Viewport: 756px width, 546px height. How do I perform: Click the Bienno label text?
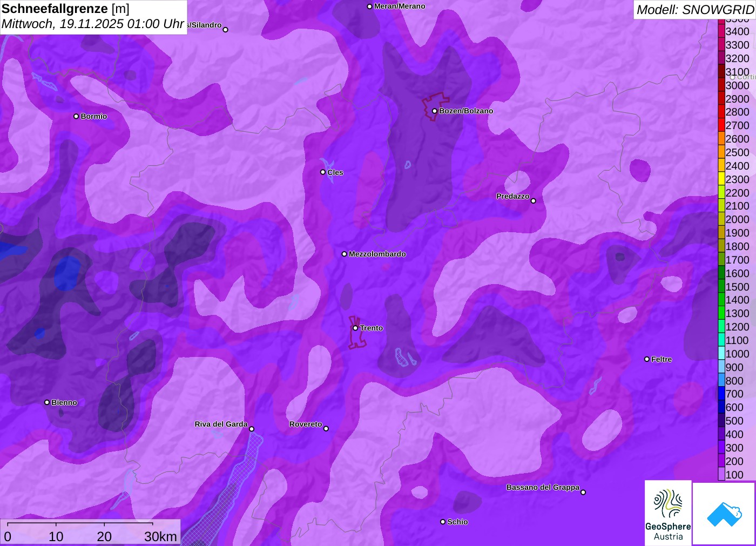coord(64,402)
